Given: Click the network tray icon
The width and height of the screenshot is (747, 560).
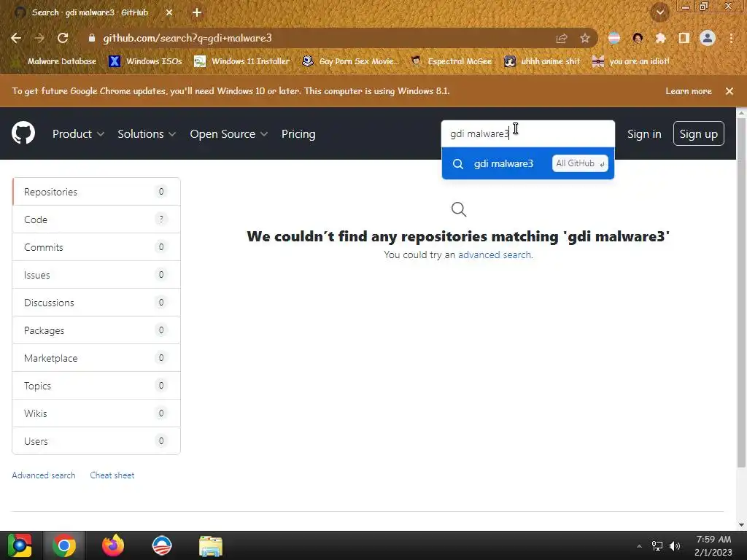Looking at the screenshot, I should point(657,546).
